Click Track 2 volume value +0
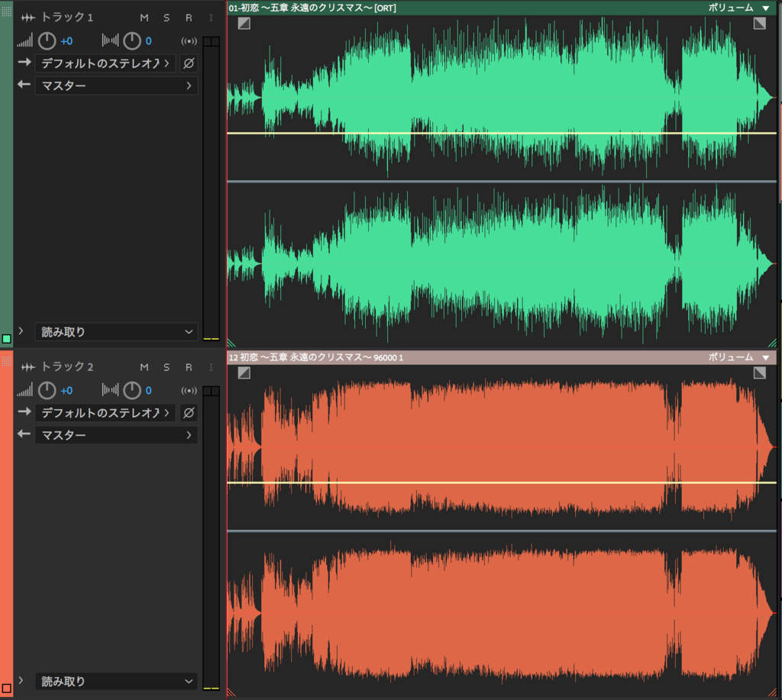782x700 pixels. point(66,391)
